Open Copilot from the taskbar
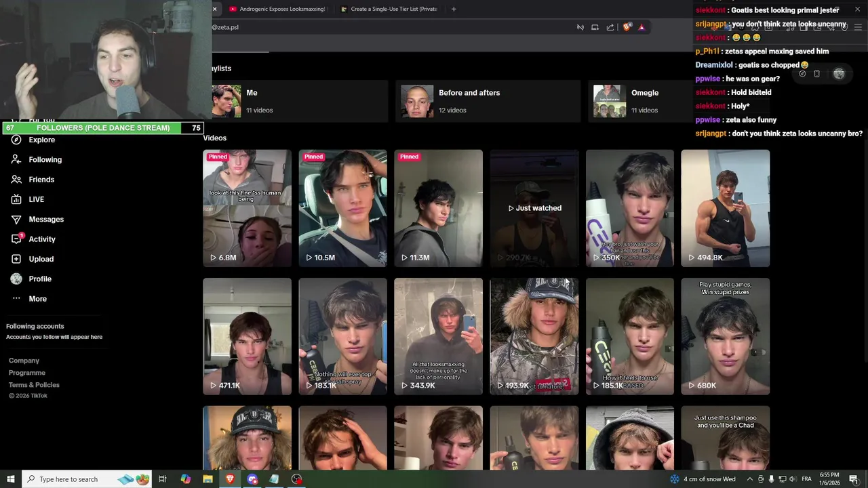Image resolution: width=868 pixels, height=488 pixels. [x=186, y=479]
